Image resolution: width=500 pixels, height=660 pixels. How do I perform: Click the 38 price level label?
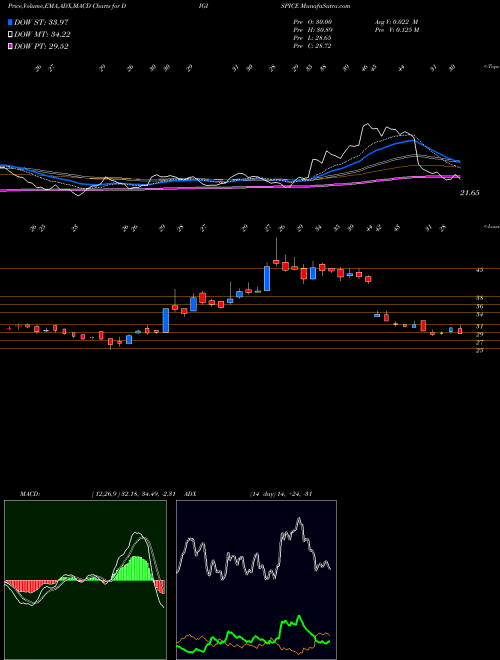[479, 298]
